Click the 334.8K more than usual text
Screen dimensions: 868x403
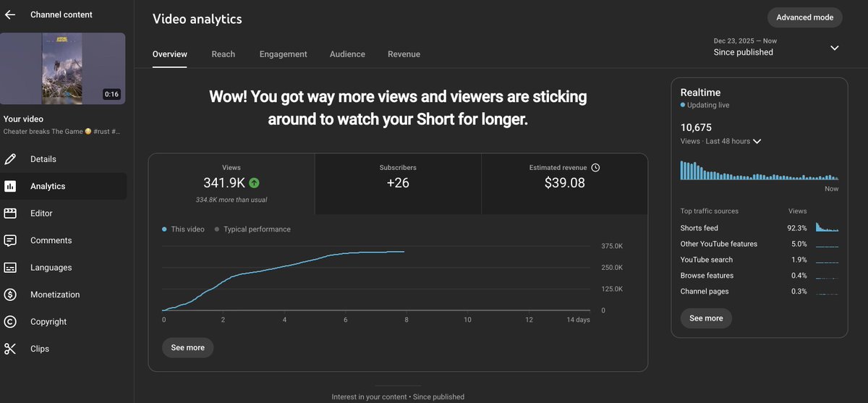pyautogui.click(x=231, y=200)
